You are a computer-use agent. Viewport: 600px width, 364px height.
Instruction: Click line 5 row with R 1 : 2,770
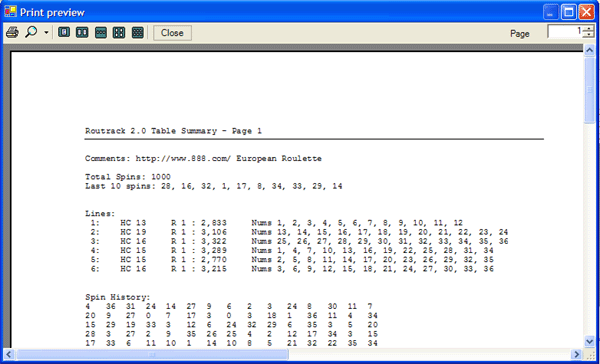tap(292, 260)
